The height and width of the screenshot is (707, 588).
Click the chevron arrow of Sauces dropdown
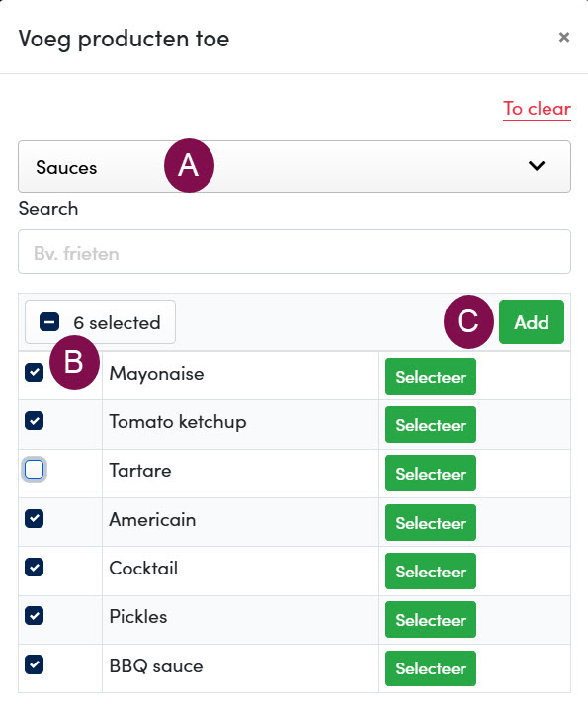tap(537, 166)
